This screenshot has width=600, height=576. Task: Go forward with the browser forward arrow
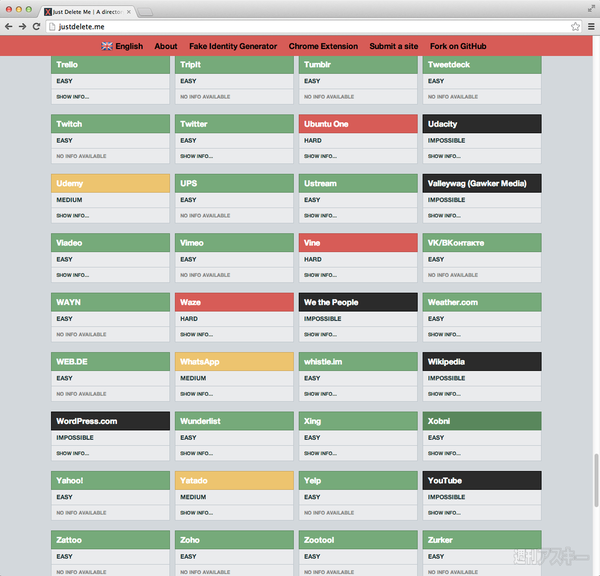(23, 26)
